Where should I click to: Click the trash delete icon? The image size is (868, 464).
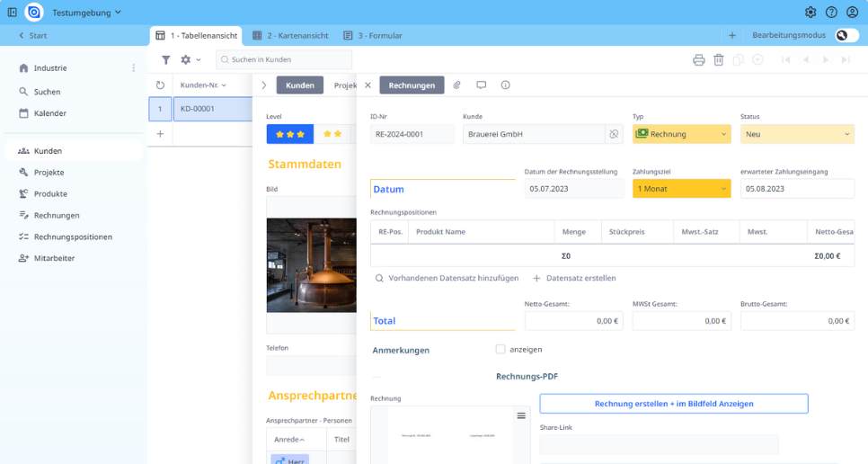[718, 59]
